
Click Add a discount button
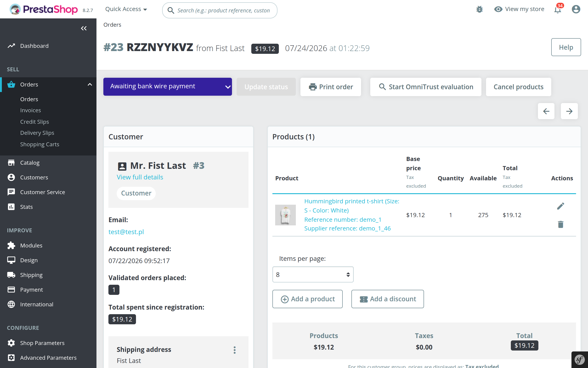pos(387,299)
